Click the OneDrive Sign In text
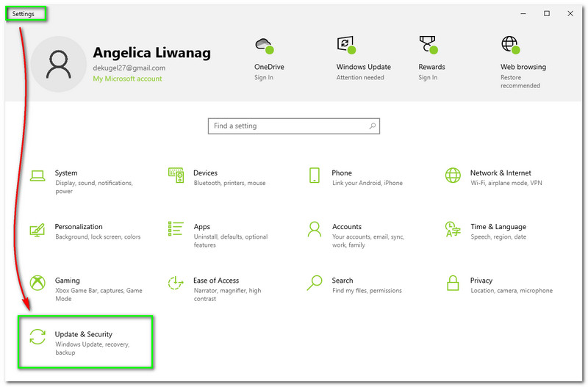 click(264, 77)
